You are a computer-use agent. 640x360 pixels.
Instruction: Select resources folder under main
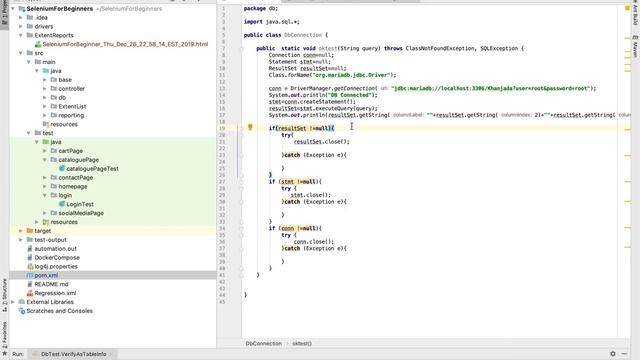(x=64, y=124)
